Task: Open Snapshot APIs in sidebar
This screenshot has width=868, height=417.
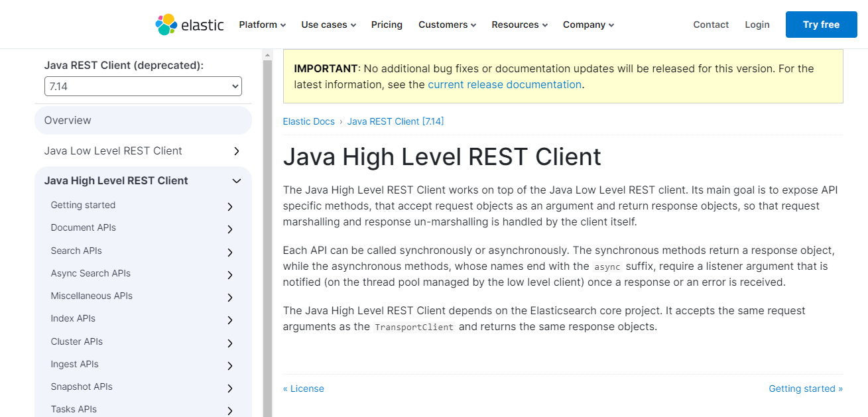Action: pyautogui.click(x=82, y=387)
